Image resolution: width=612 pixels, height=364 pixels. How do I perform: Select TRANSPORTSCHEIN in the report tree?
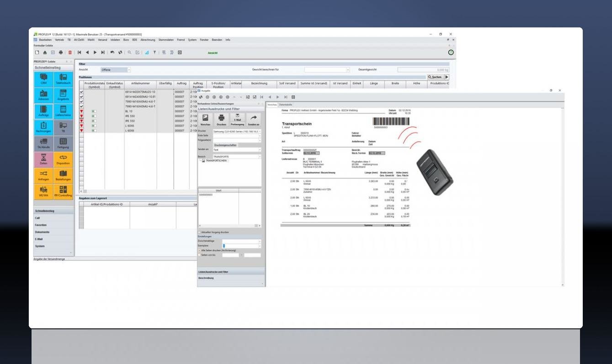(x=216, y=161)
